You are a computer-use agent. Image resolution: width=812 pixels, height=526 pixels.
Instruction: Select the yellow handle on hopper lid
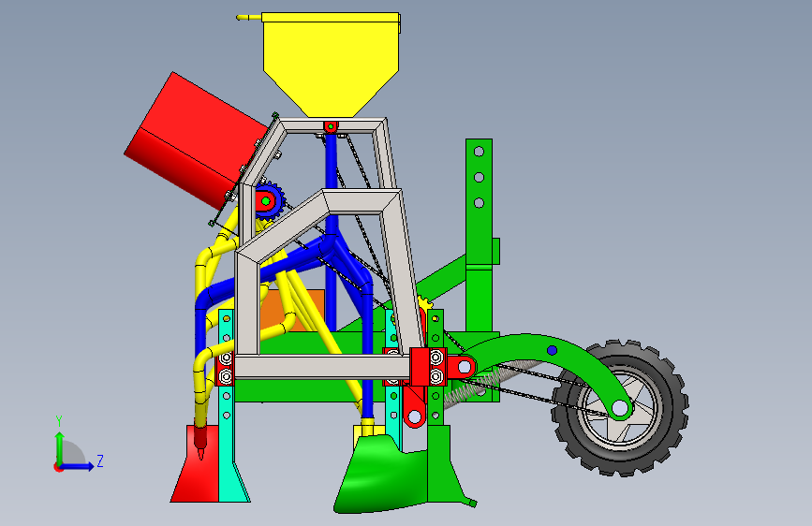[x=249, y=18]
